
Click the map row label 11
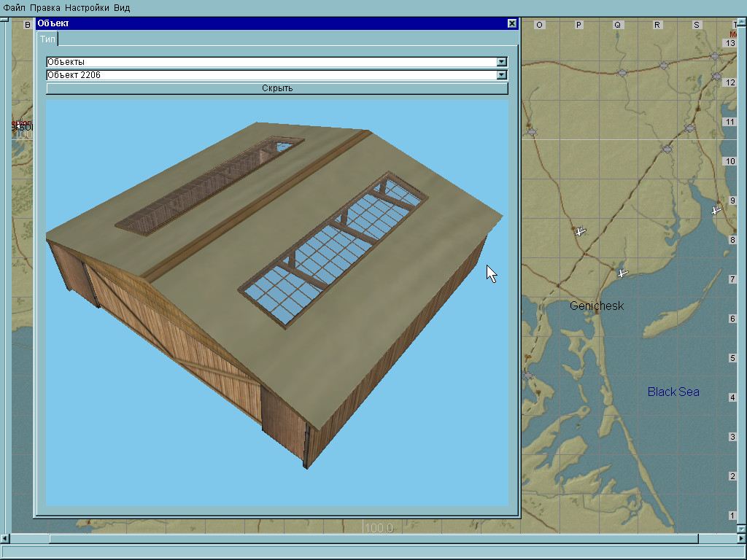tap(730, 122)
